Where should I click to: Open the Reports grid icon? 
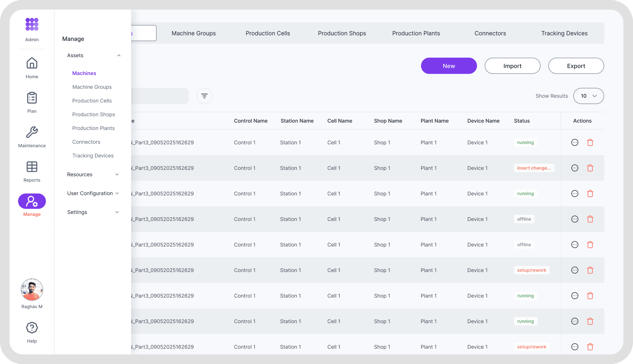pyautogui.click(x=32, y=167)
